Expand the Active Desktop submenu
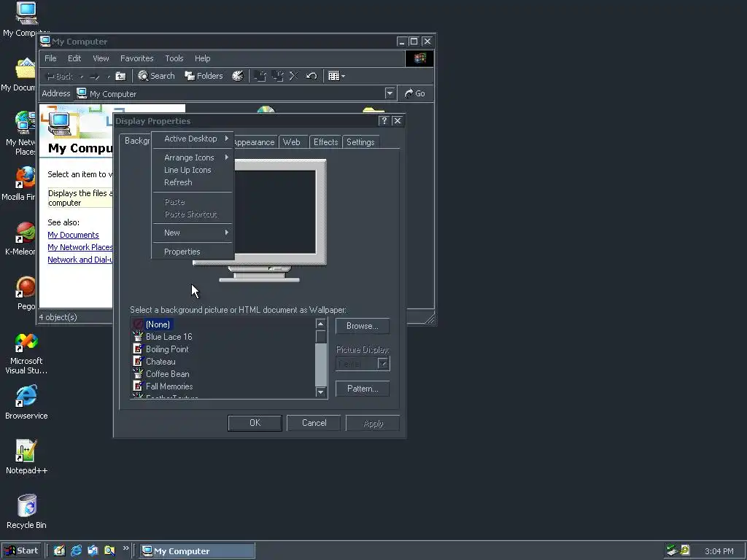The height and width of the screenshot is (560, 747). click(x=193, y=139)
